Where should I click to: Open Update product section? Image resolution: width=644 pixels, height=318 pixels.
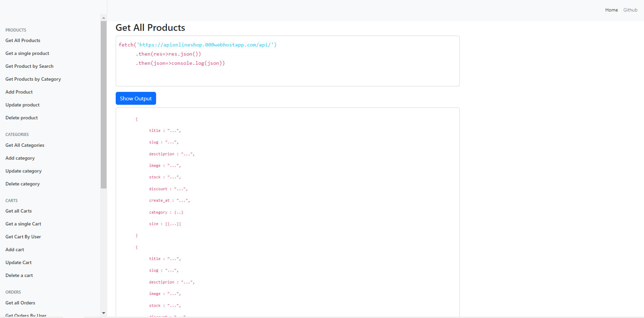coord(22,105)
